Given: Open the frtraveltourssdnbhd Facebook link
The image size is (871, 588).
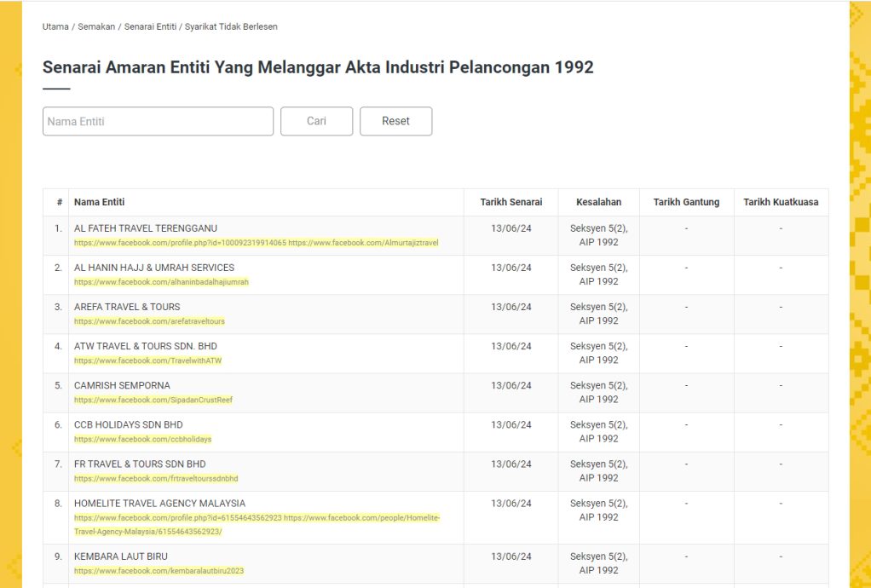Looking at the screenshot, I should point(156,479).
